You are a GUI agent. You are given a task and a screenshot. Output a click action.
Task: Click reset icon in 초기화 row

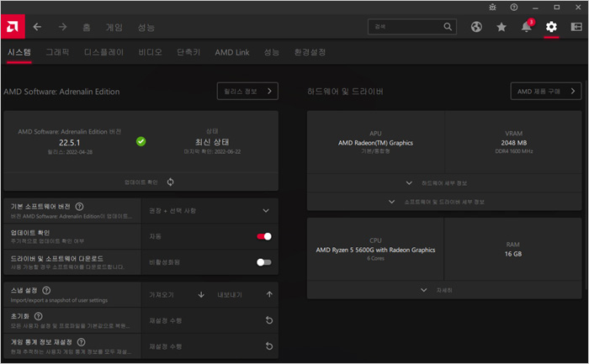[269, 320]
